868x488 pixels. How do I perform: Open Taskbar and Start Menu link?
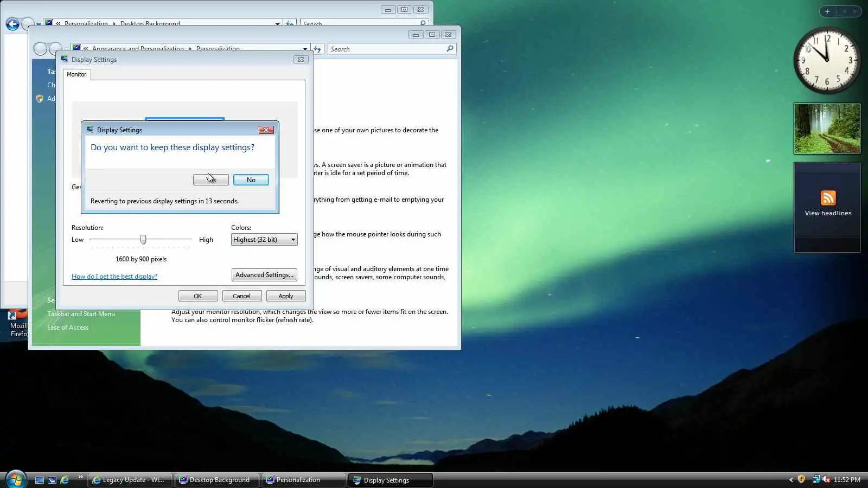(x=81, y=314)
